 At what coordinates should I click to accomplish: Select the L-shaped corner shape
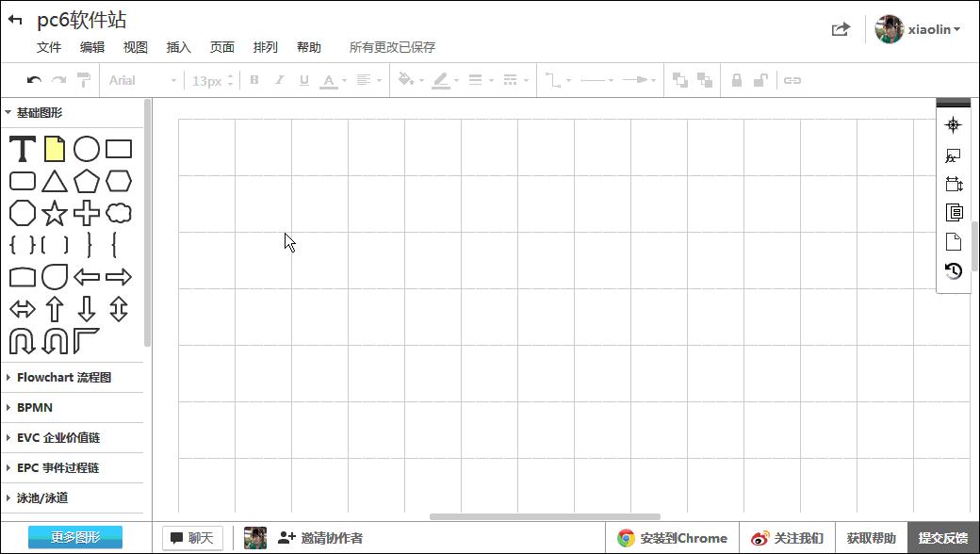(87, 341)
